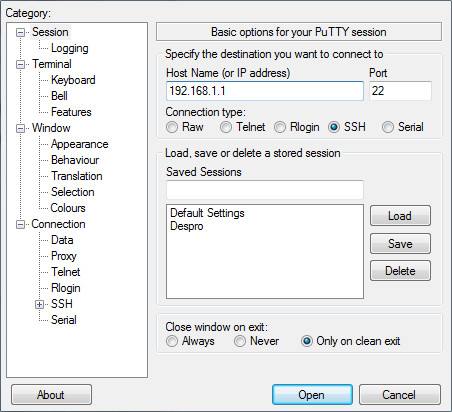Expand the SSH tree node
Viewport: 452px width, 412px height.
(39, 304)
